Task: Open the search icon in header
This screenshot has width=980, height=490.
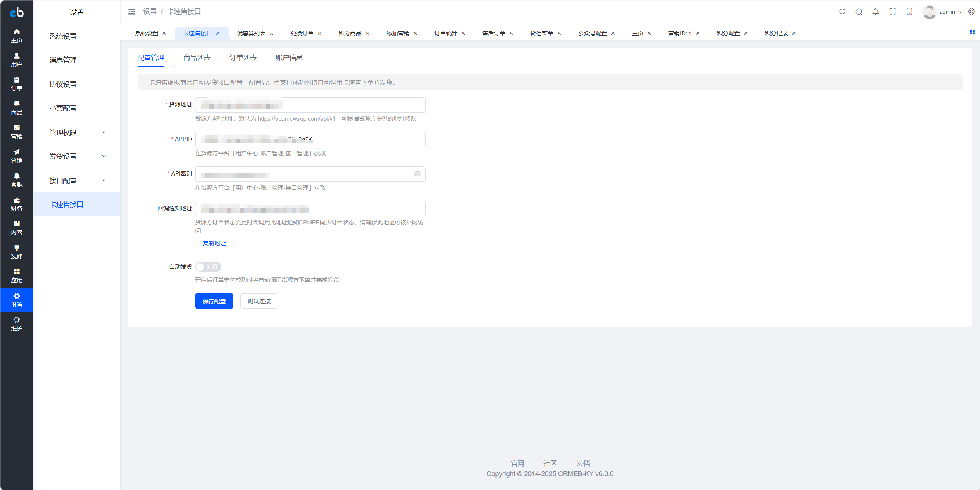Action: pos(859,12)
